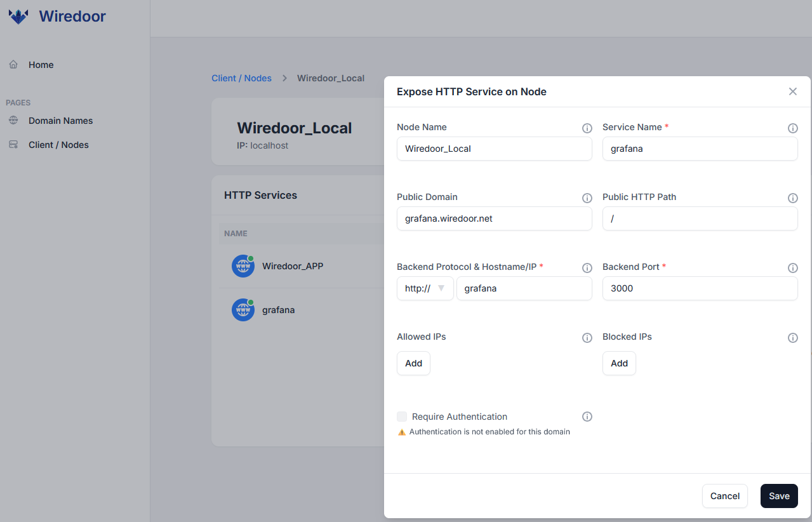Show info for Allowed IPs
Viewport: 812px width, 522px height.
click(x=587, y=338)
